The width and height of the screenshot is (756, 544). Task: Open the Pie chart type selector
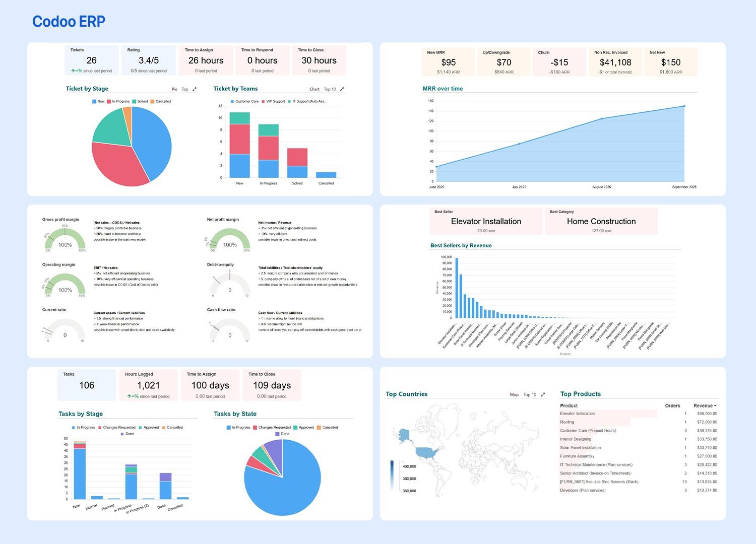coord(174,89)
